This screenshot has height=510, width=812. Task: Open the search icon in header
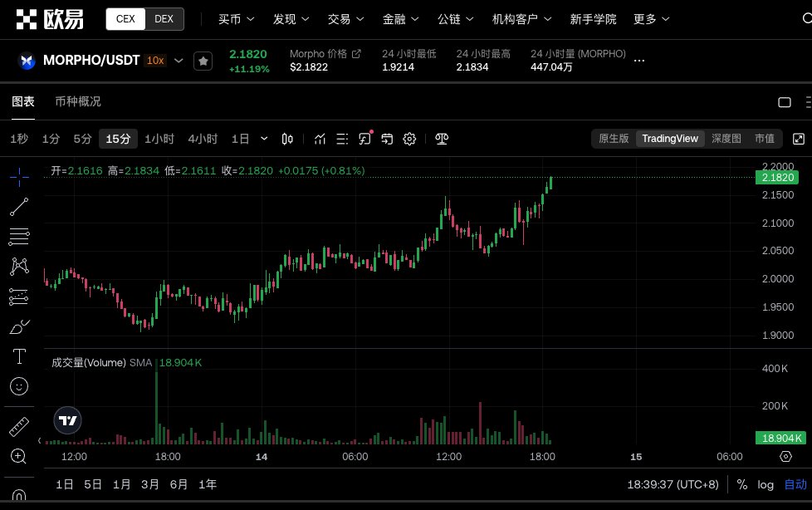(x=807, y=18)
